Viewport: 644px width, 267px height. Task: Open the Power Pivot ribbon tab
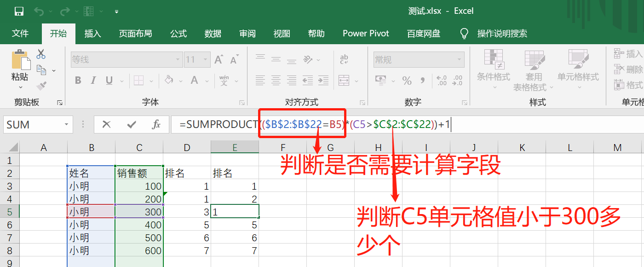pyautogui.click(x=365, y=33)
